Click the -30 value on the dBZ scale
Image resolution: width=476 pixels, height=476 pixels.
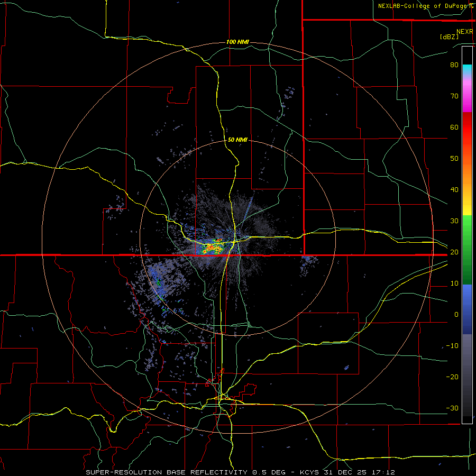click(452, 408)
